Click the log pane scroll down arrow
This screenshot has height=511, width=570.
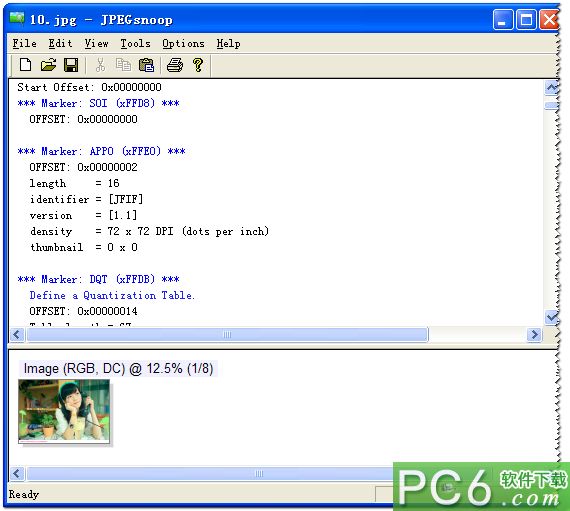coord(552,318)
